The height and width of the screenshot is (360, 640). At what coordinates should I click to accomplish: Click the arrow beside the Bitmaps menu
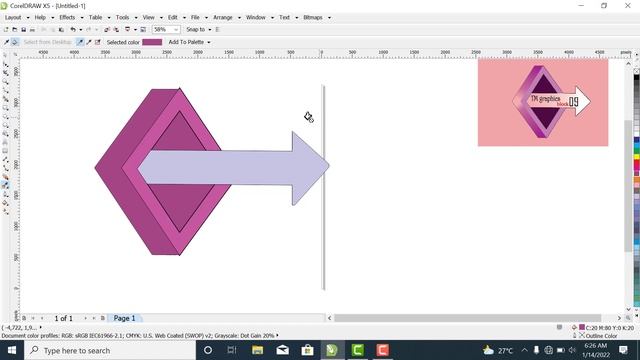tap(329, 18)
